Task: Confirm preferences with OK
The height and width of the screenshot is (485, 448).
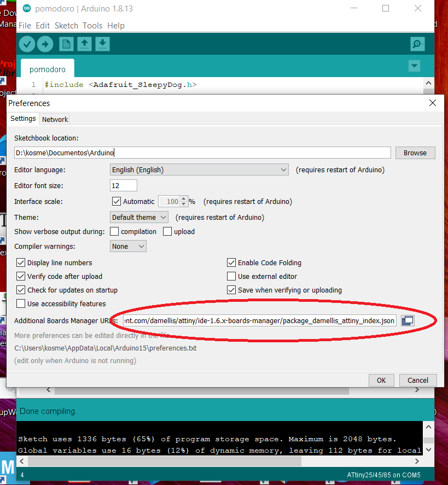Action: click(381, 380)
